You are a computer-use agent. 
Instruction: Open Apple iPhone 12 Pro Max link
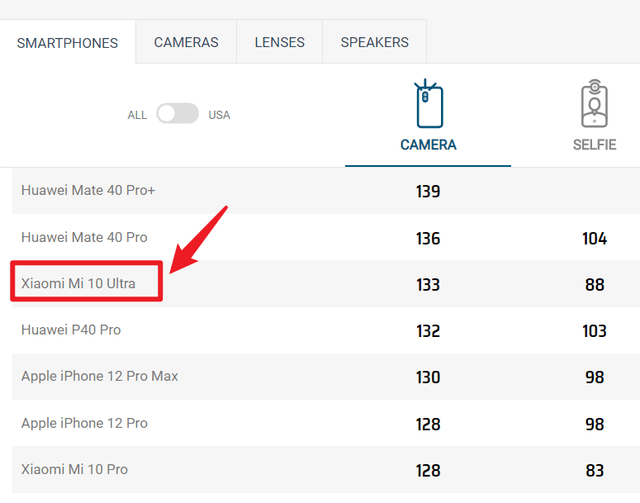(100, 376)
